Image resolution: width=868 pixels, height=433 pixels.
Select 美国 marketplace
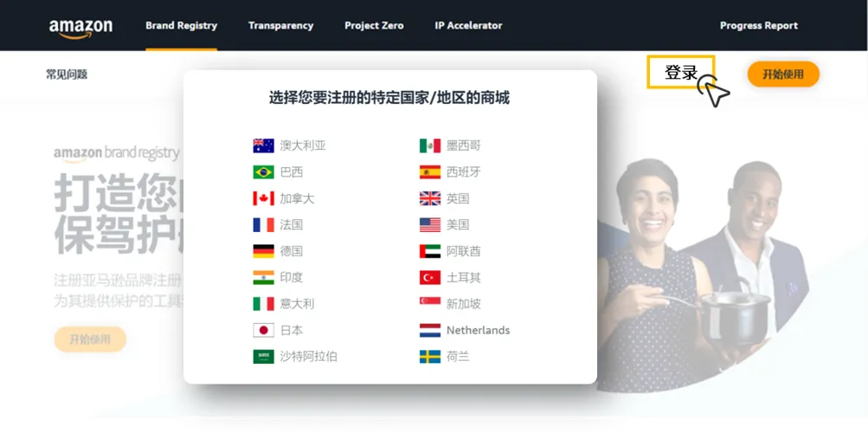tap(458, 225)
